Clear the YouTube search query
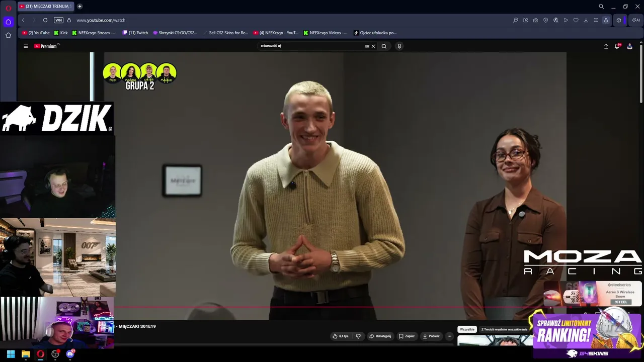 pyautogui.click(x=373, y=46)
